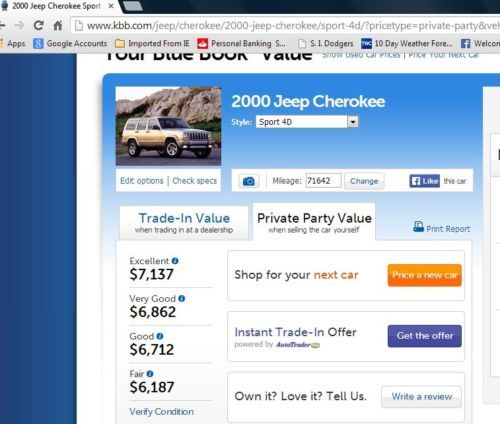Click the info icon beside Very Good
The image size is (500, 424).
pyautogui.click(x=182, y=298)
